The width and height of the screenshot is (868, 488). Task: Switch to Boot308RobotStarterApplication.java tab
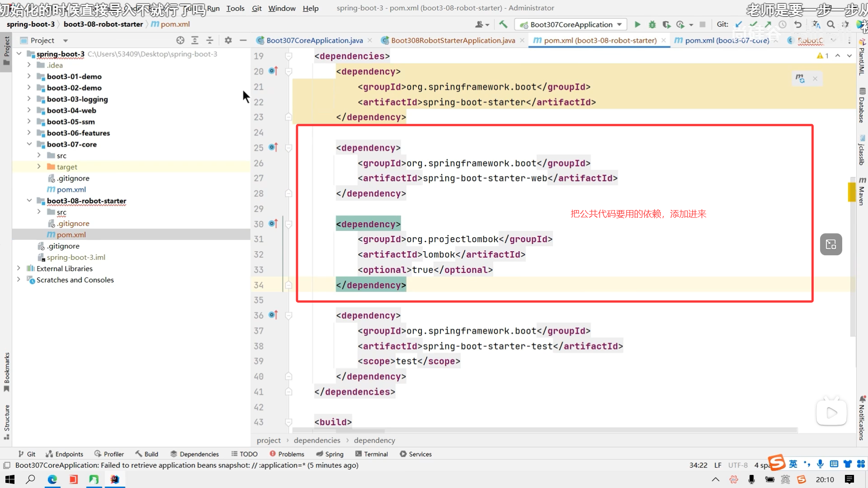pos(453,40)
